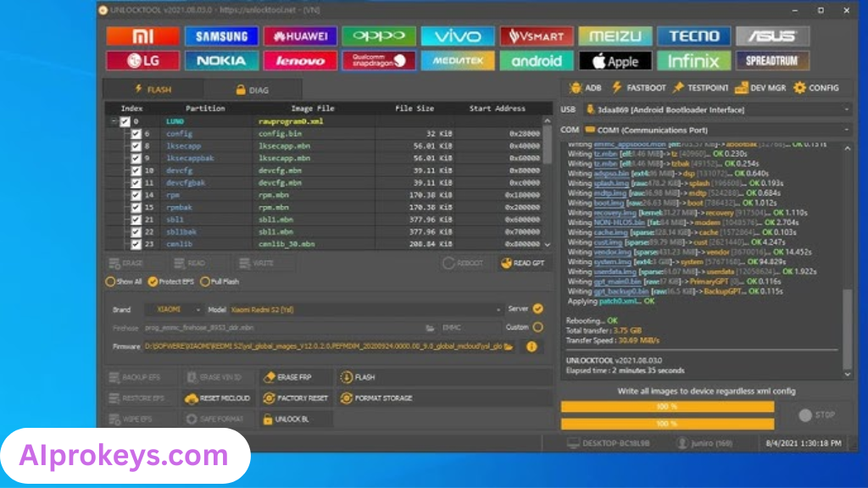The width and height of the screenshot is (868, 488).
Task: Select the Infinix brand tile
Action: (x=693, y=60)
